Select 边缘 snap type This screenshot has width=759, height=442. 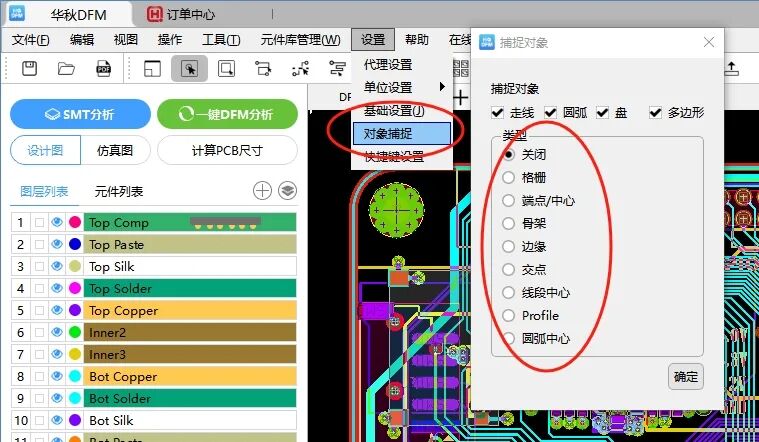tap(508, 246)
